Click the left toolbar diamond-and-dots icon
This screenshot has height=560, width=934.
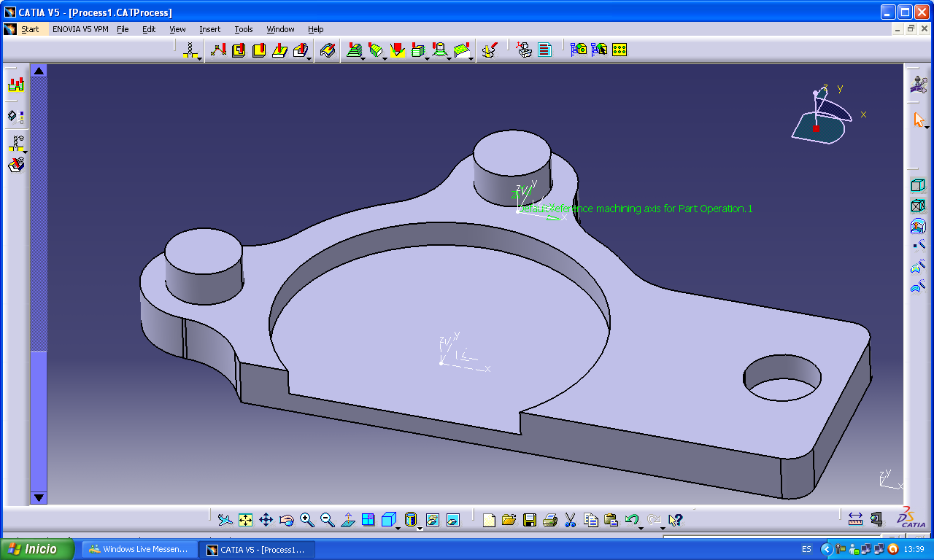tap(16, 117)
